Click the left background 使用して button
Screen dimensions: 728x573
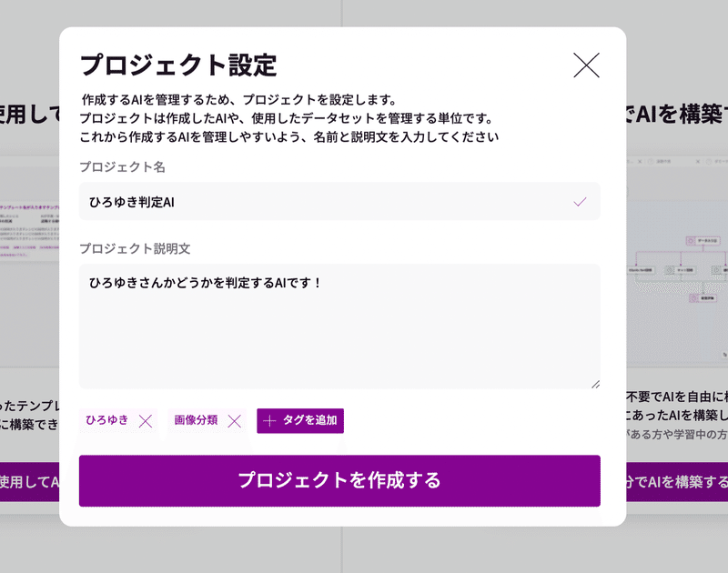pyautogui.click(x=30, y=482)
